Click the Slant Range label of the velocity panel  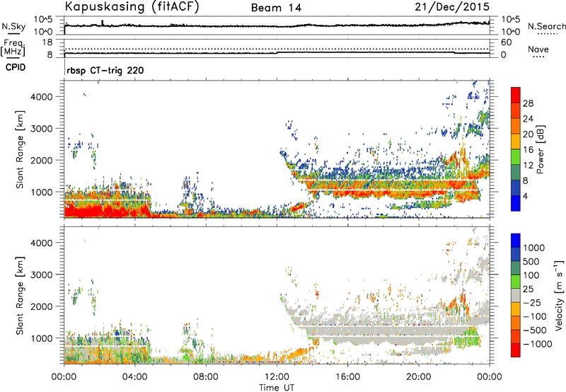pos(20,296)
